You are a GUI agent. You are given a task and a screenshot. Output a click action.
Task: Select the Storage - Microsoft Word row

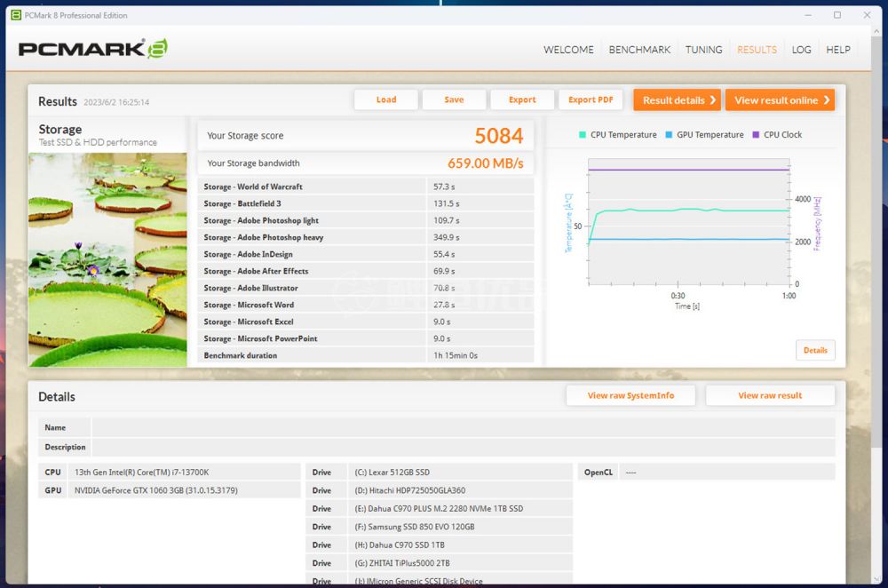tap(365, 305)
